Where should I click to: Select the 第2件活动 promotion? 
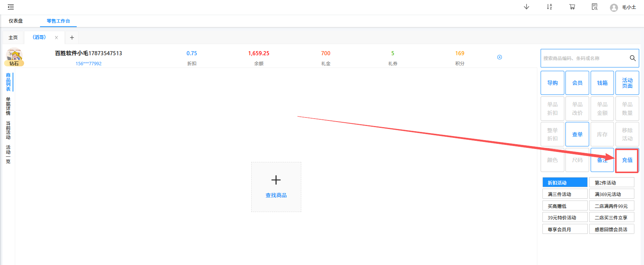click(x=611, y=183)
